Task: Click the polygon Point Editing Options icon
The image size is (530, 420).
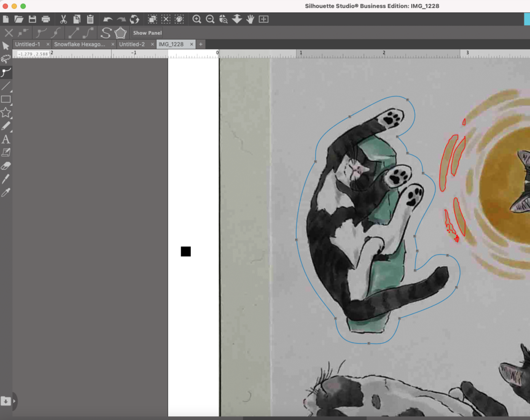Action: coord(120,33)
